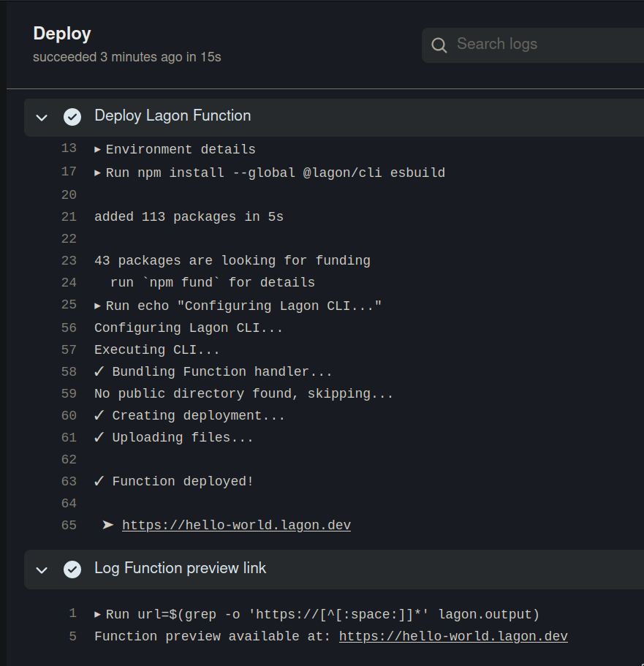Screen dimensions: 644x666
Task: Click line number 17
Action: tap(69, 172)
